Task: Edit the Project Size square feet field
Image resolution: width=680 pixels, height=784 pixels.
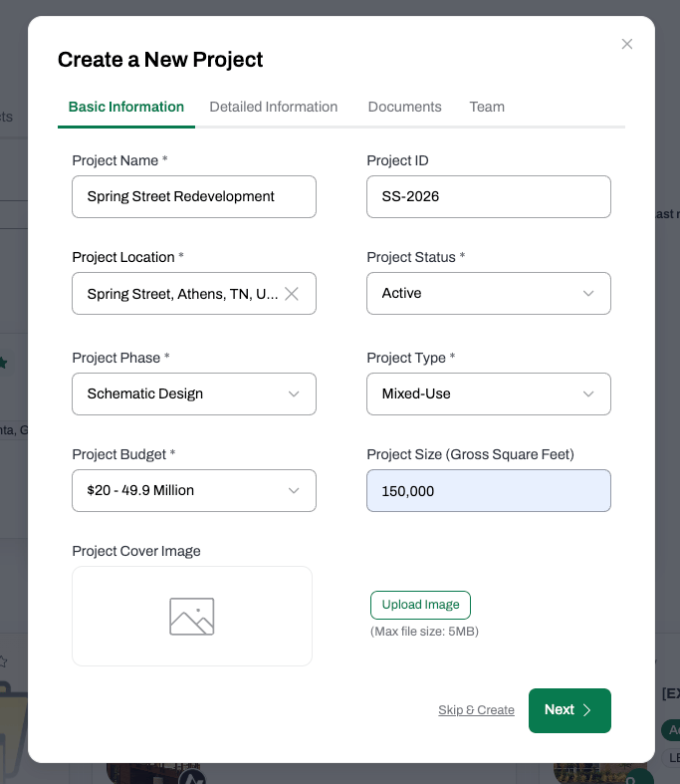Action: (489, 490)
